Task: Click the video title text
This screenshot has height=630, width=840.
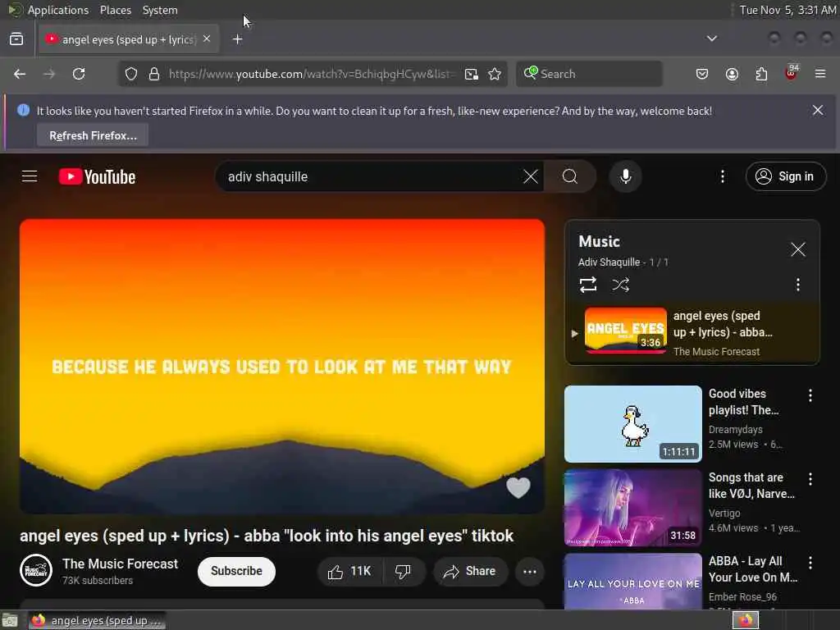Action: point(267,536)
